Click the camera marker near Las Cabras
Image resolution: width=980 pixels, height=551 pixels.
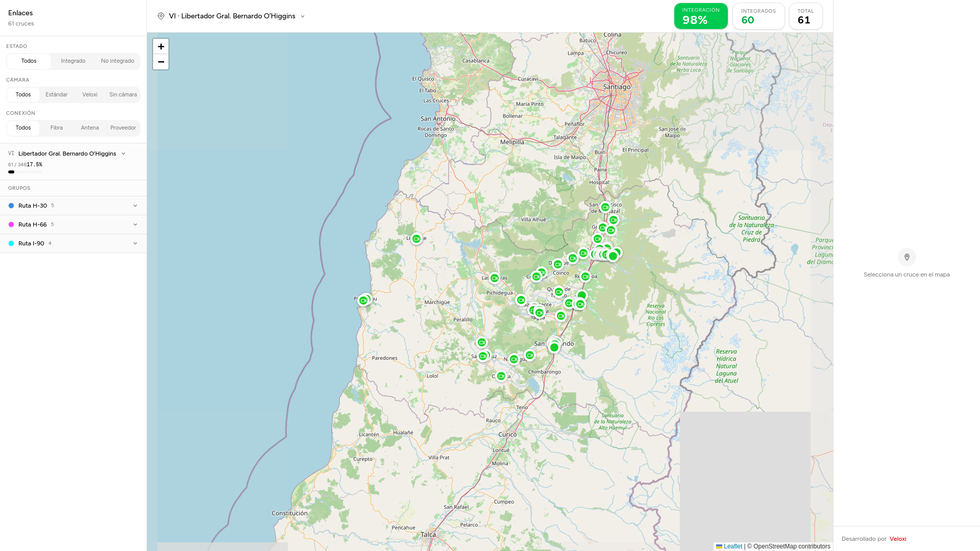(x=494, y=278)
